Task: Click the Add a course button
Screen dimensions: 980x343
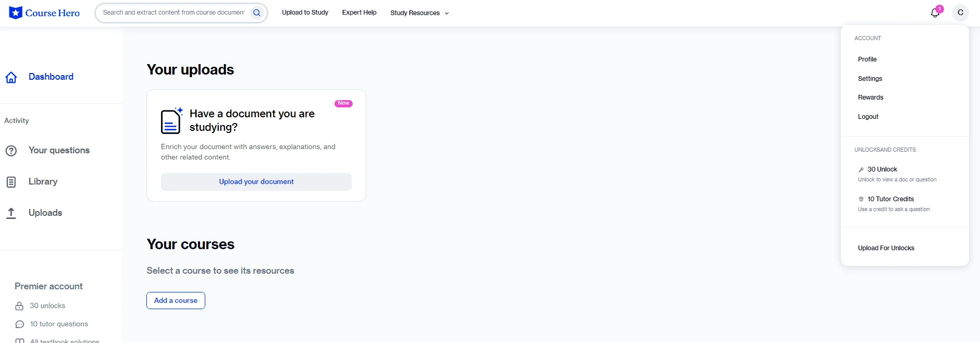Action: 176,301
